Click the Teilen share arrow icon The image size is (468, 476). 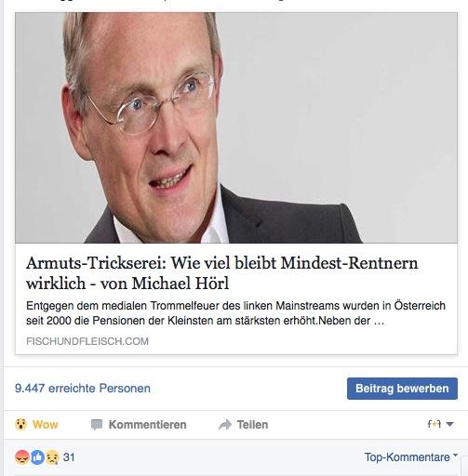click(x=225, y=425)
